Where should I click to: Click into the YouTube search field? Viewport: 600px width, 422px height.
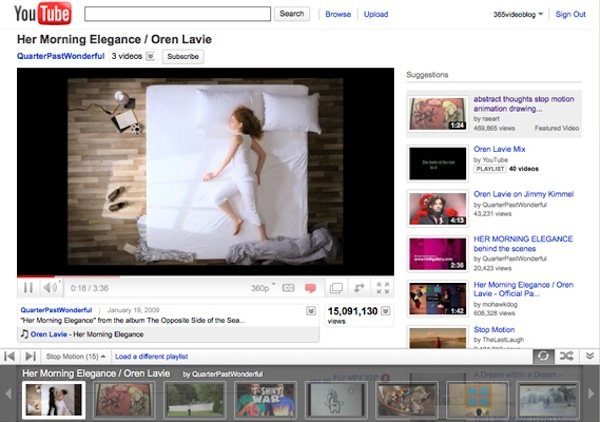pyautogui.click(x=178, y=14)
